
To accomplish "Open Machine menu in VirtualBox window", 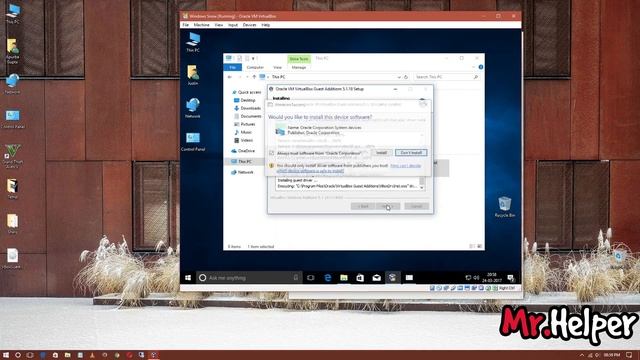I will click(201, 25).
